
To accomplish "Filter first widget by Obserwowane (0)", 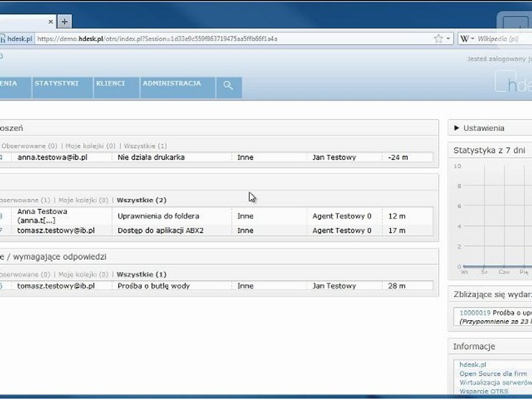I will (29, 146).
